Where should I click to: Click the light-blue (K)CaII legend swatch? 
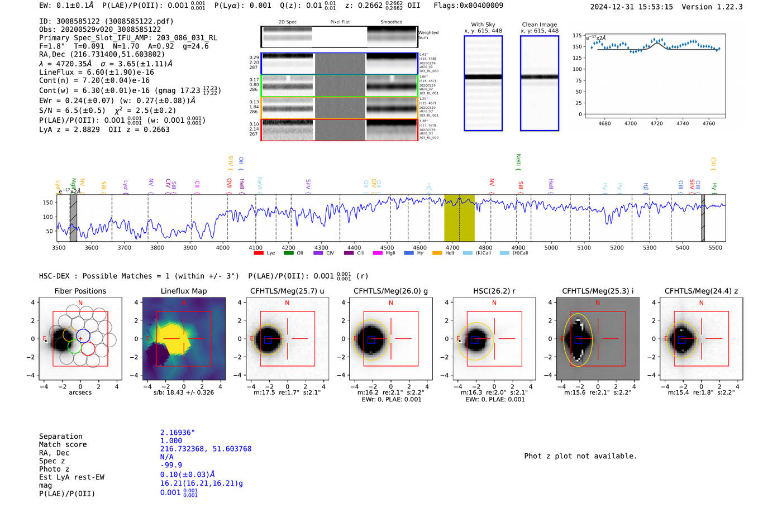pyautogui.click(x=468, y=253)
